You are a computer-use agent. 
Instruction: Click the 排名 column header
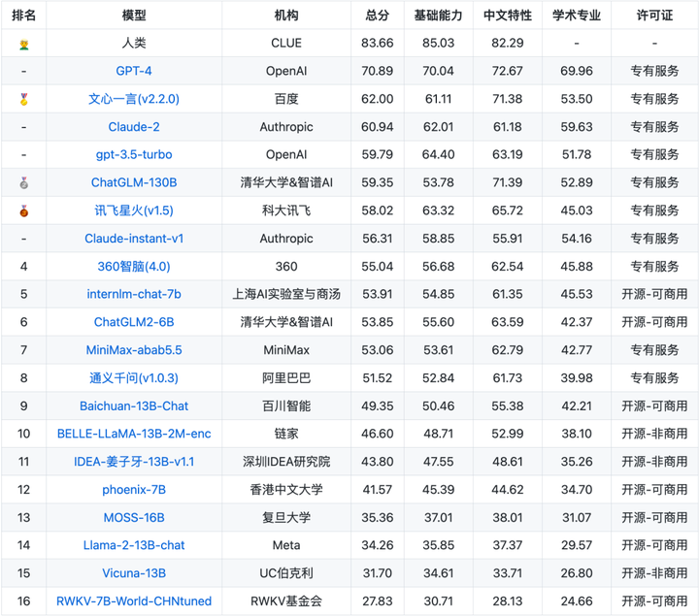point(23,16)
